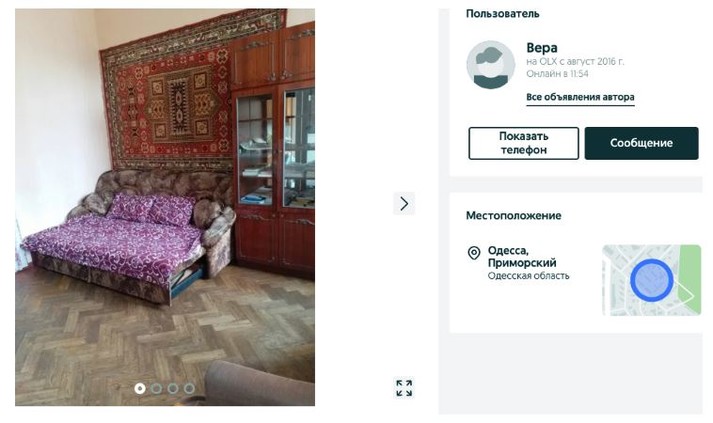Image resolution: width=713 pixels, height=423 pixels.
Task: Click the Местоположение section heading
Action: (x=513, y=216)
